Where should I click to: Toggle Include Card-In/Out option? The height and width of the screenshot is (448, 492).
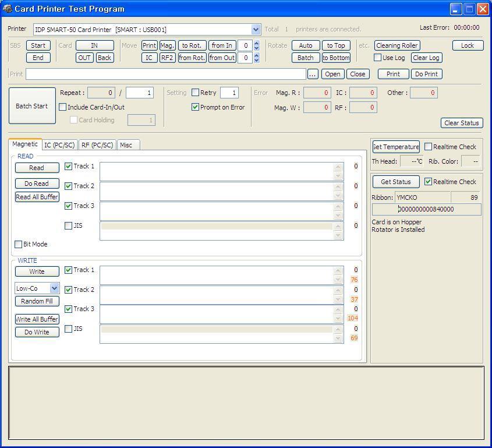(x=62, y=107)
